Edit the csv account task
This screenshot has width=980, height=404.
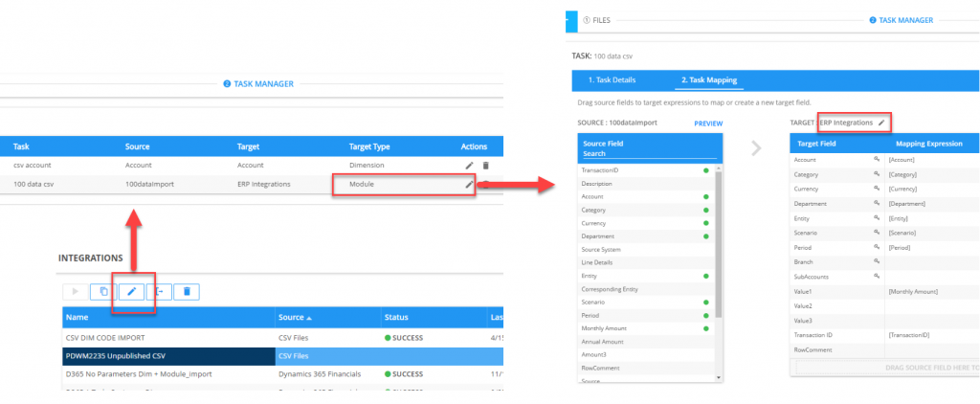coord(469,165)
